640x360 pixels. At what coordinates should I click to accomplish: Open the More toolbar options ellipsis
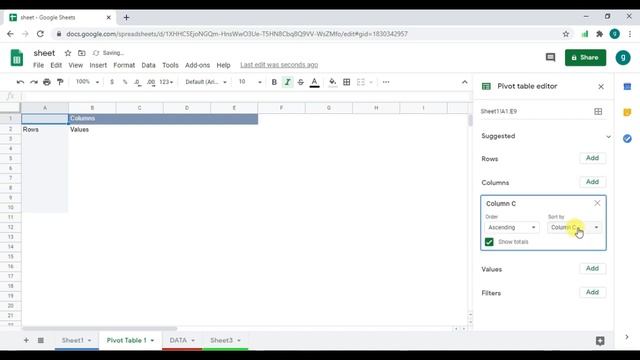point(386,82)
